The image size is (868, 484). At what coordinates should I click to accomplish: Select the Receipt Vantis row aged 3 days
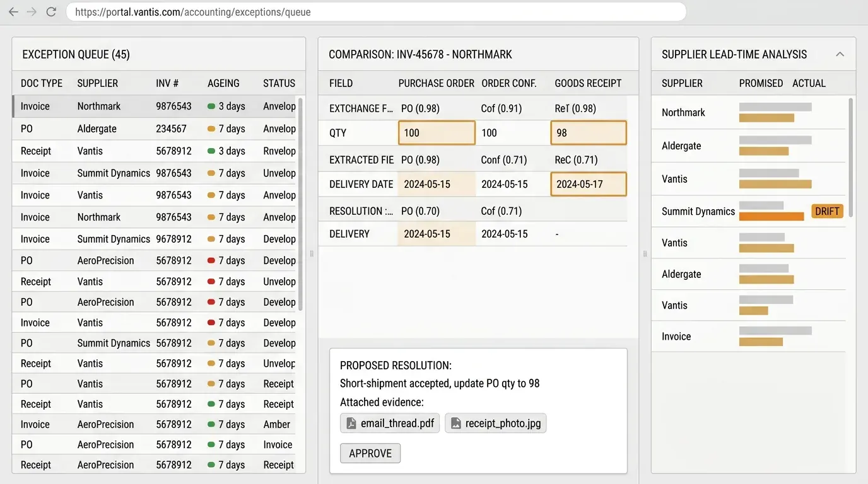tap(155, 151)
